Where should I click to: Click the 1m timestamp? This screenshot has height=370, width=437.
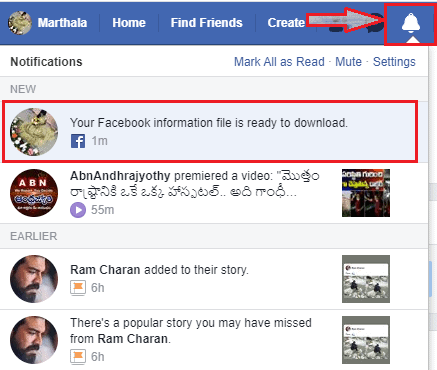coord(100,141)
